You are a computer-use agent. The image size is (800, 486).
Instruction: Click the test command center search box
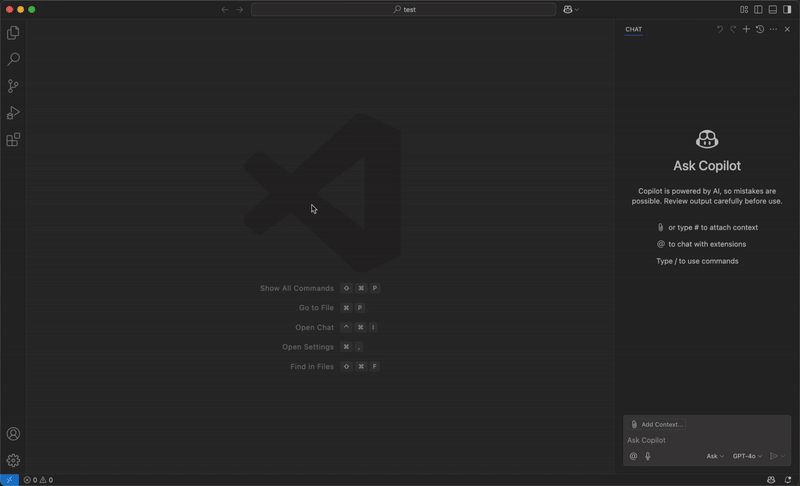[x=403, y=9]
